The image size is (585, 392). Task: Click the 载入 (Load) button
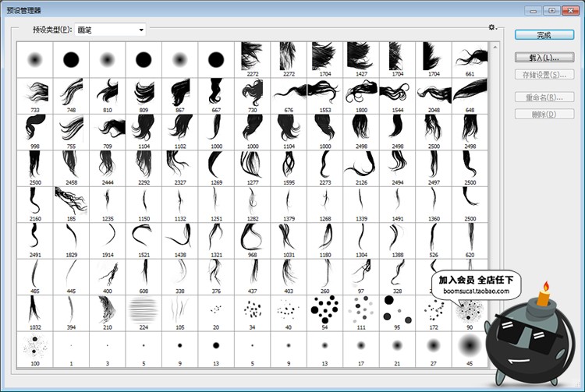click(x=544, y=58)
